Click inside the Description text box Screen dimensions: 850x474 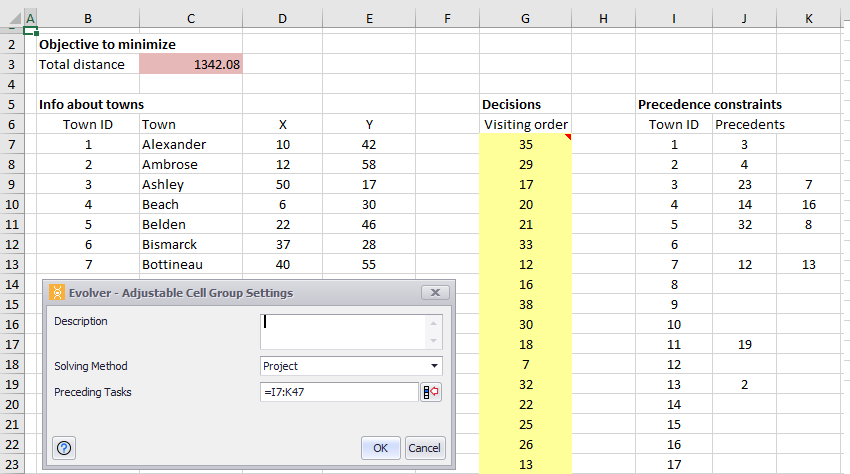tap(344, 332)
